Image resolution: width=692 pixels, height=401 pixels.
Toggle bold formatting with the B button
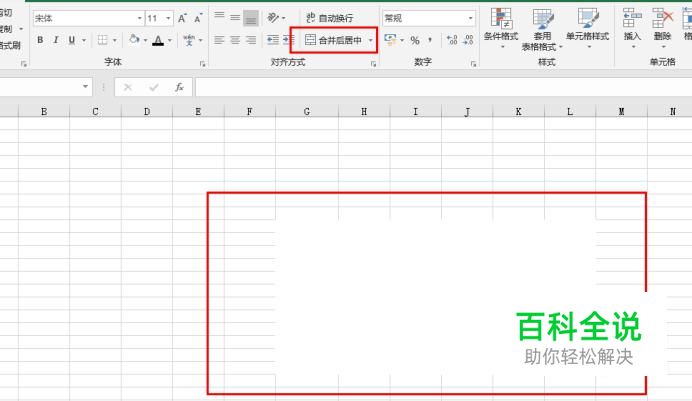coord(40,40)
